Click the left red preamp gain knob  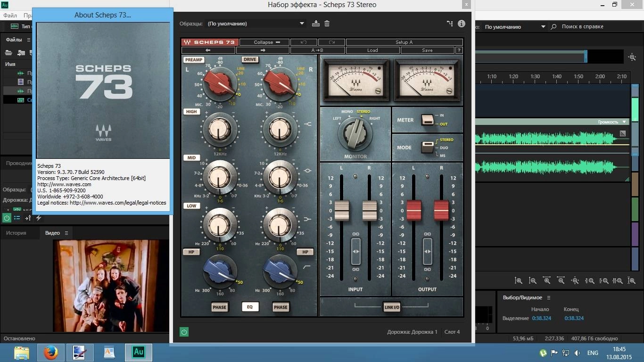pos(221,83)
